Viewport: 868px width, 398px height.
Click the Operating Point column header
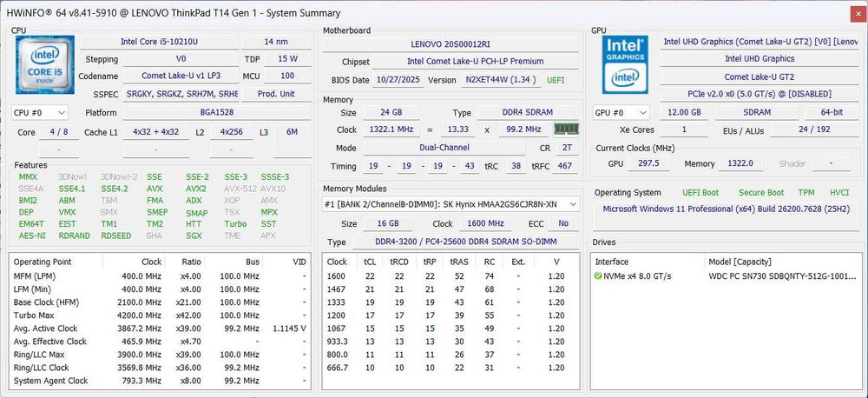[x=57, y=262]
